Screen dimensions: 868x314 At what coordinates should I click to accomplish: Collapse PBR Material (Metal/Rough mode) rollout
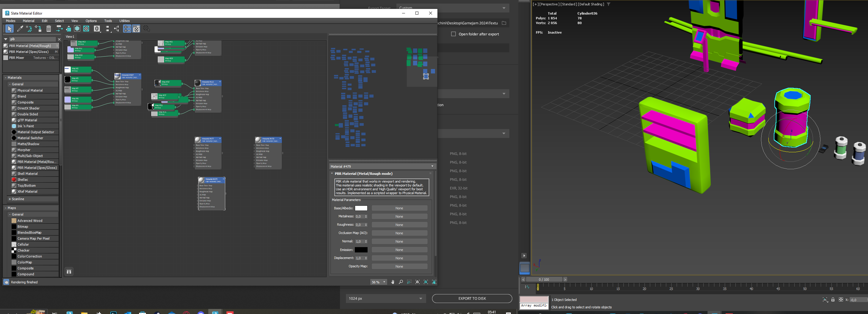(332, 174)
